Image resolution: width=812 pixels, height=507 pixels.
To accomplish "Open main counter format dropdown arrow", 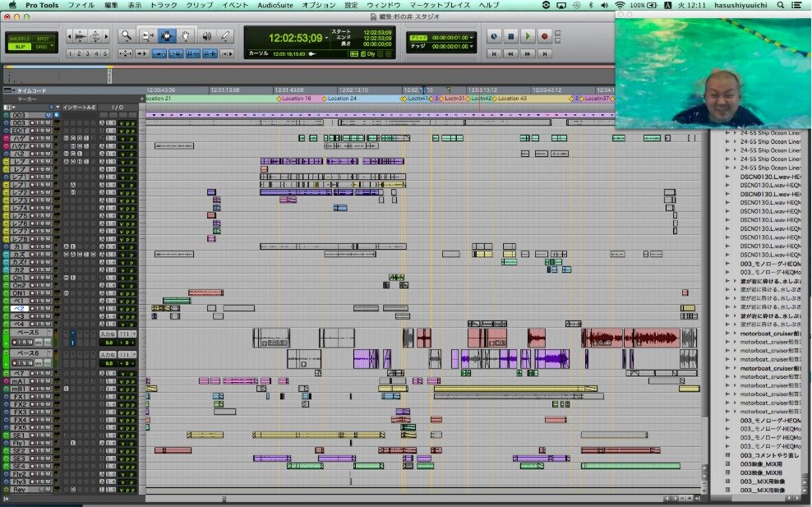I will [326, 38].
